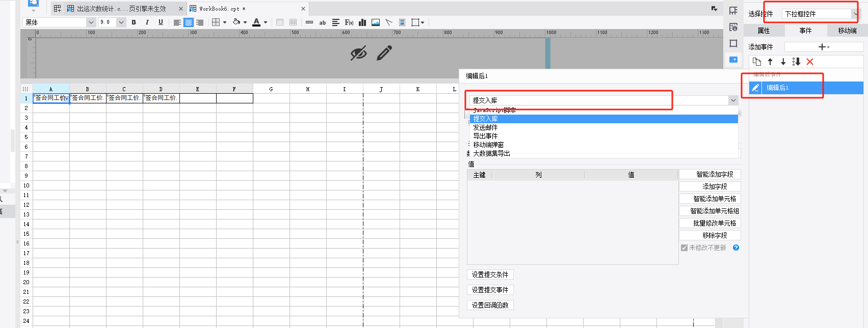Move the event down with down arrow
Viewport: 868px width, 328px height.
(783, 62)
